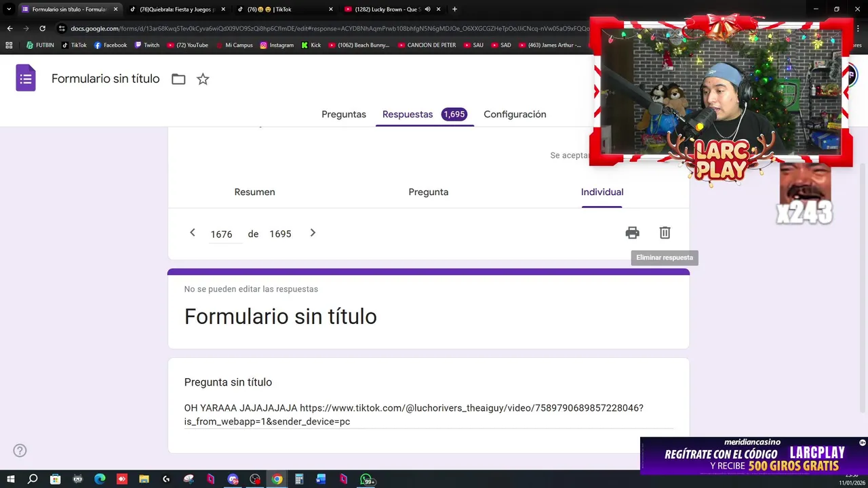
Task: Move form to folder icon
Action: tap(178, 79)
